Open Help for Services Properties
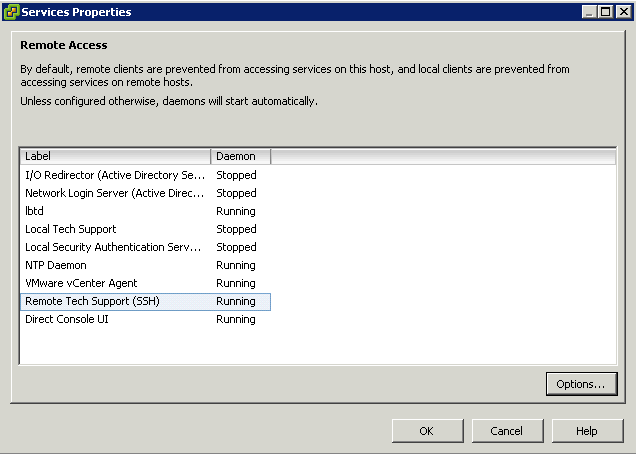Viewport: 636px width, 454px height. [x=587, y=431]
